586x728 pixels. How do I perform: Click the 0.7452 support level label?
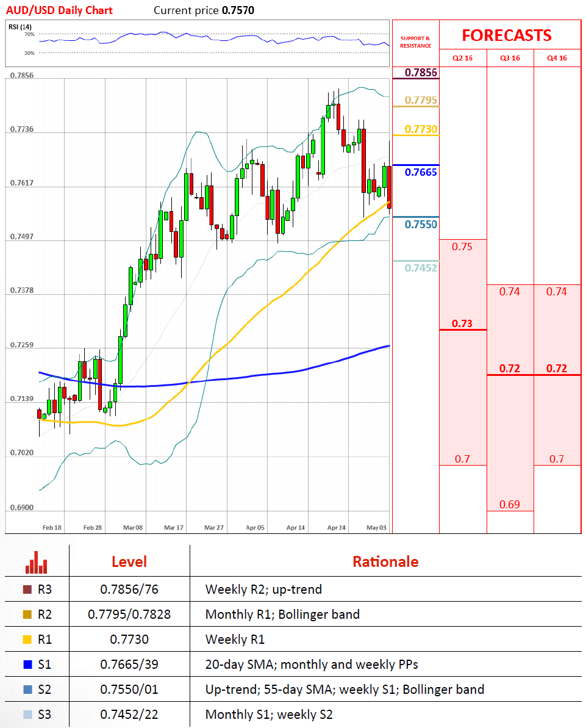(x=421, y=267)
